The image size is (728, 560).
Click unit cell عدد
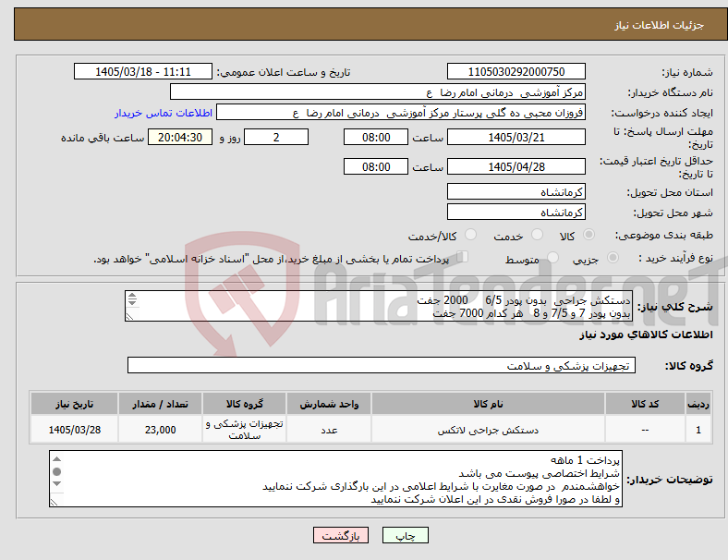pos(329,430)
